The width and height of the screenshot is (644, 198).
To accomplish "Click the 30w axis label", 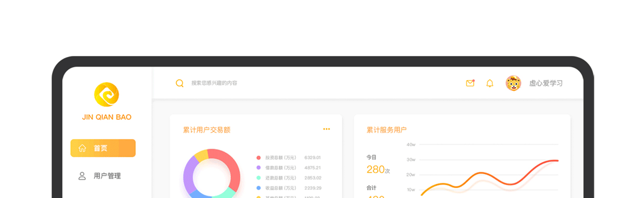I will tap(411, 159).
